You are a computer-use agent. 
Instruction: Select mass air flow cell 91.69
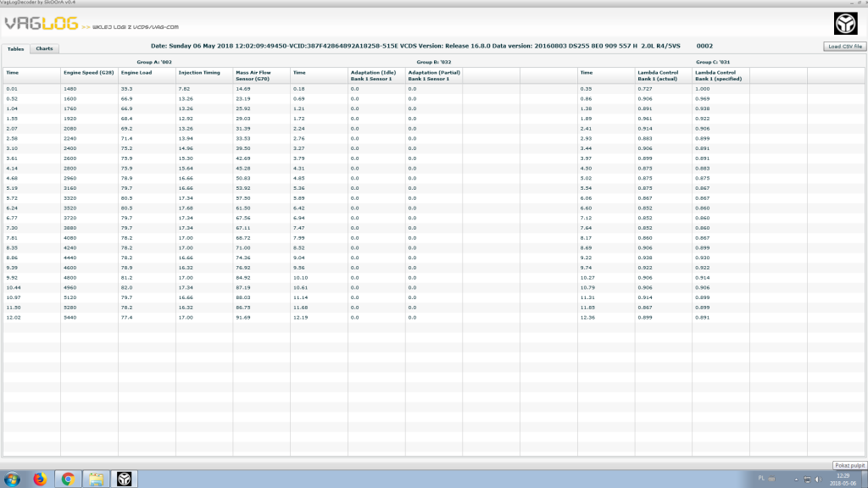tap(243, 318)
